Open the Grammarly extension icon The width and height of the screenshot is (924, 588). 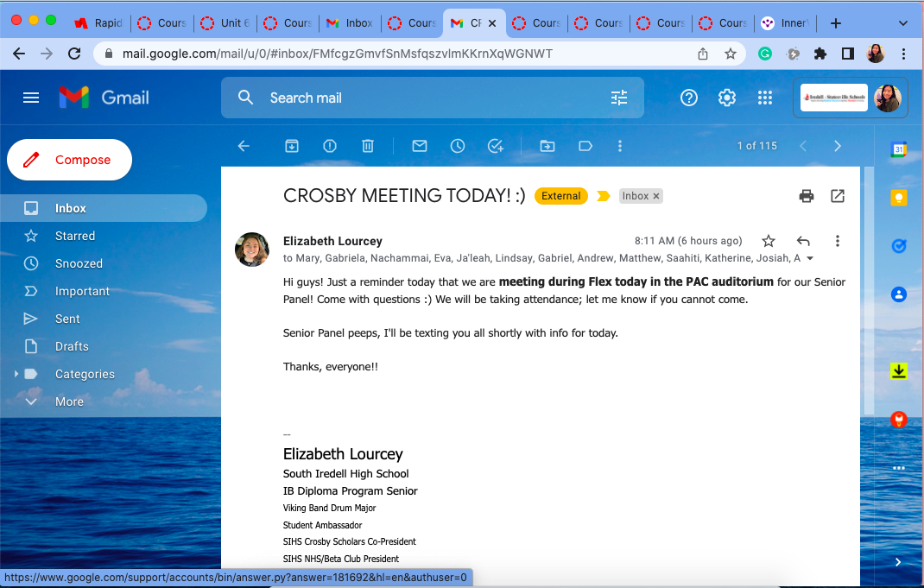765,54
